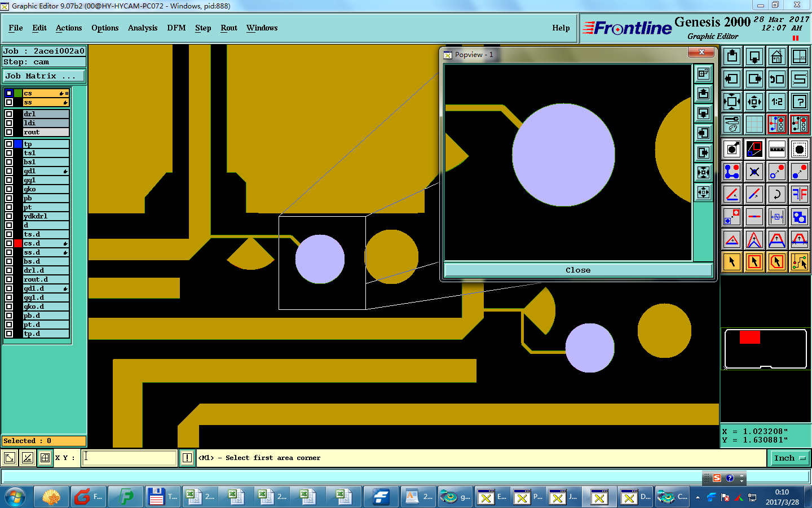Screen dimensions: 812x508
Task: Select the polygon area select pointer icon
Action: pos(776,262)
